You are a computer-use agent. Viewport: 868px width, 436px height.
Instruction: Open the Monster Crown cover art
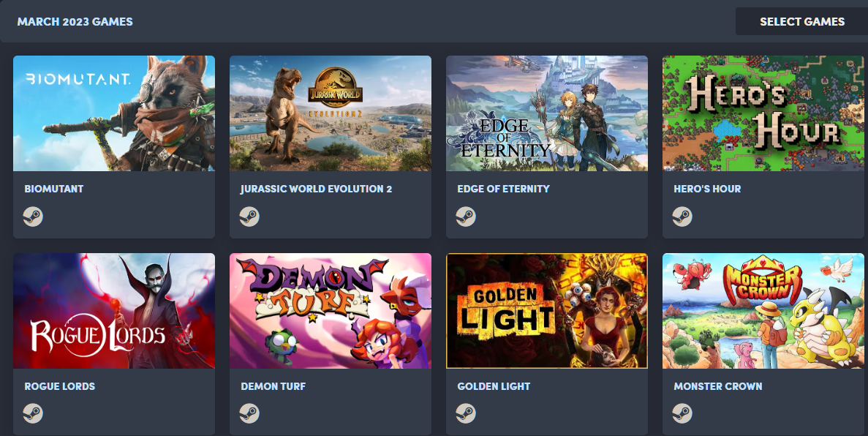coord(763,311)
